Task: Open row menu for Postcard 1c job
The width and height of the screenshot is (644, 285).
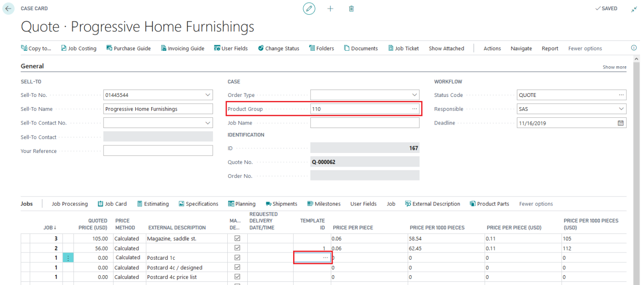Action: click(68, 257)
